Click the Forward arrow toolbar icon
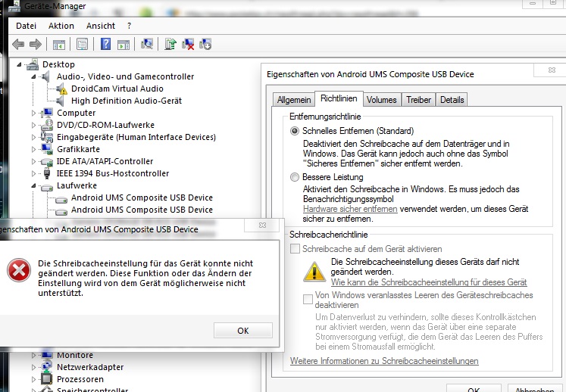Screen dimensions: 566x392 pos(36,45)
